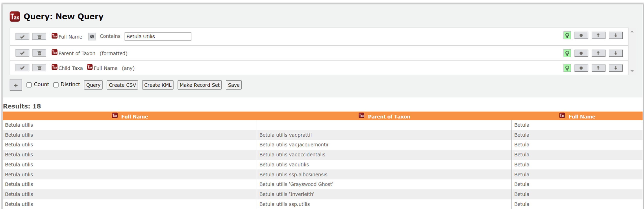644x209 pixels.
Task: Click the Tax logo next to Query: New Query
Action: [x=15, y=17]
